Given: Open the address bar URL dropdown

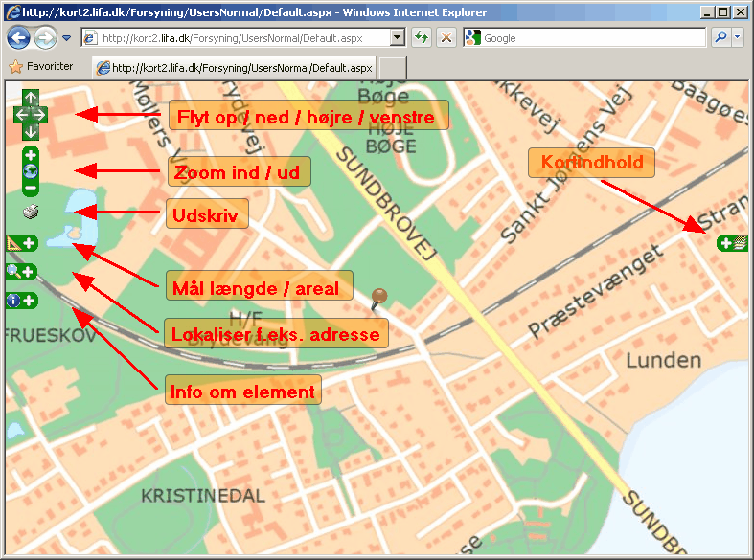Looking at the screenshot, I should point(399,38).
